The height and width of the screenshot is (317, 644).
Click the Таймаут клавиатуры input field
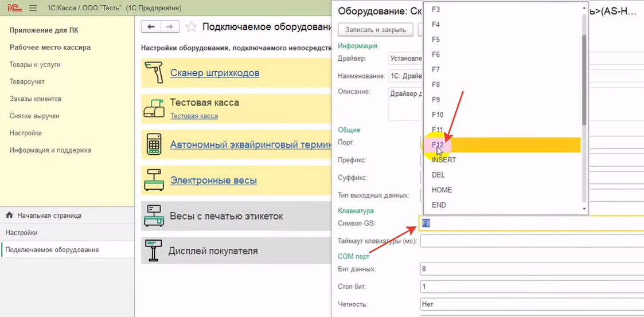532,241
